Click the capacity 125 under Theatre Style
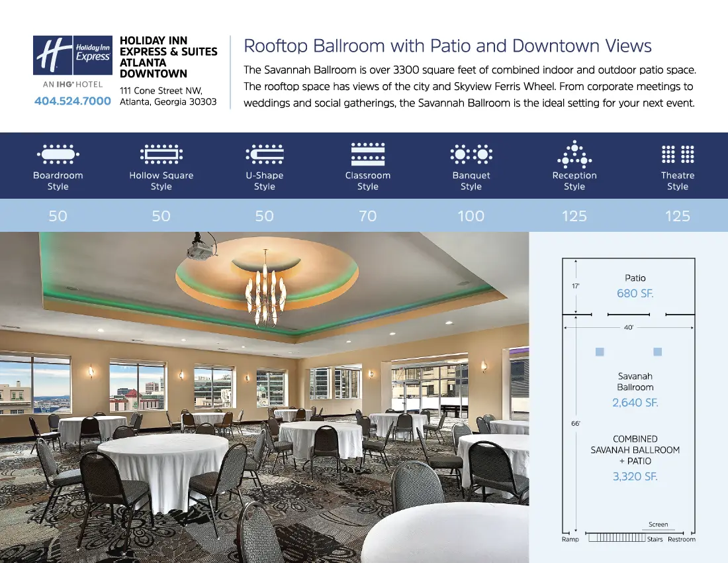Image resolution: width=728 pixels, height=563 pixels. click(678, 216)
